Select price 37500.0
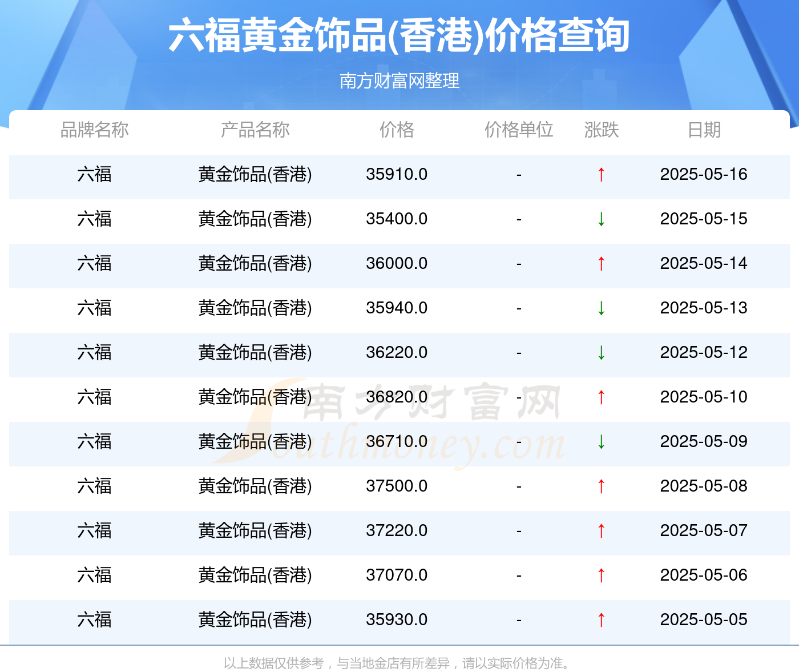799x672 pixels. point(397,486)
